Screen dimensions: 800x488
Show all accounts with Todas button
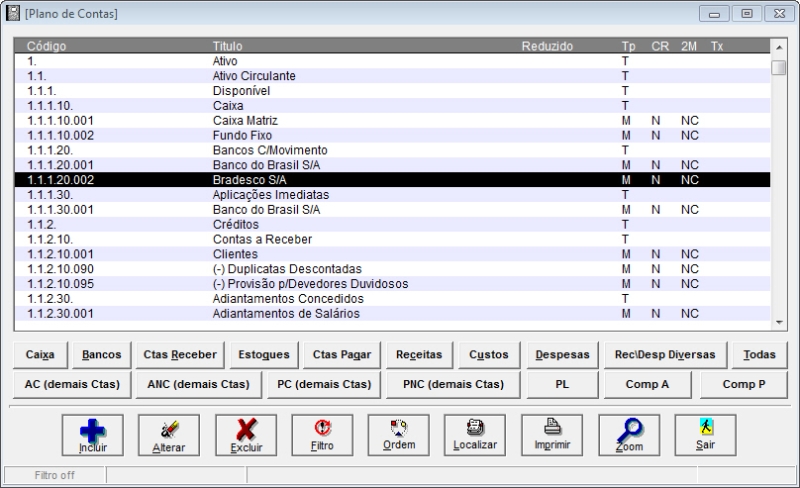[759, 355]
